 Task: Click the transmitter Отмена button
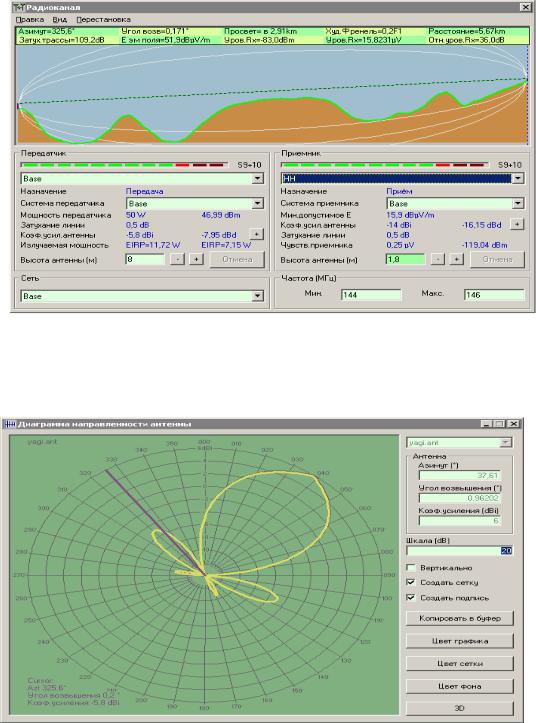(x=237, y=259)
